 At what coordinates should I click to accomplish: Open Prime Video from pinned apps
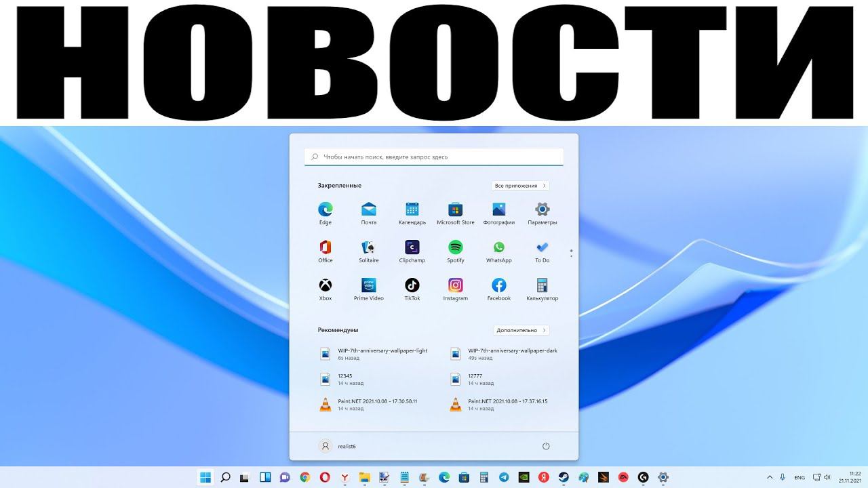(369, 289)
